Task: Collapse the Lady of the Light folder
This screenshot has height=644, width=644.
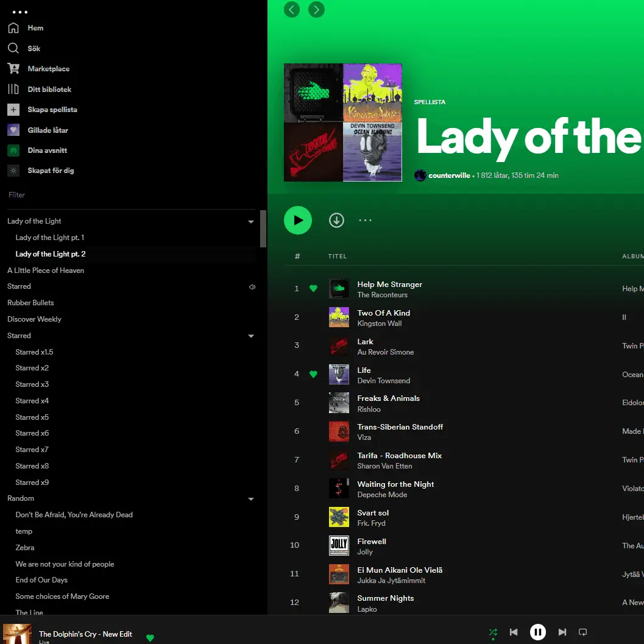Action: (251, 222)
